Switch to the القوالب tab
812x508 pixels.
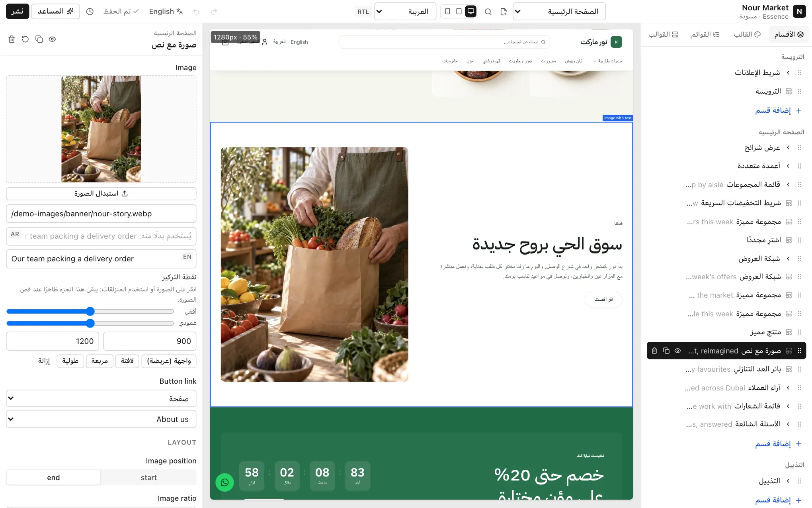663,35
